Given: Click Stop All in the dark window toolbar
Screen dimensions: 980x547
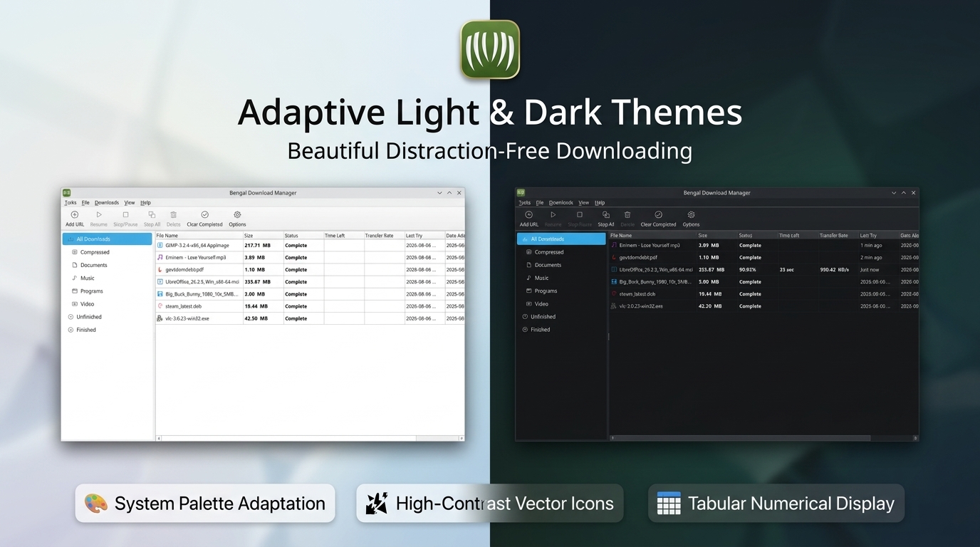Looking at the screenshot, I should (606, 219).
